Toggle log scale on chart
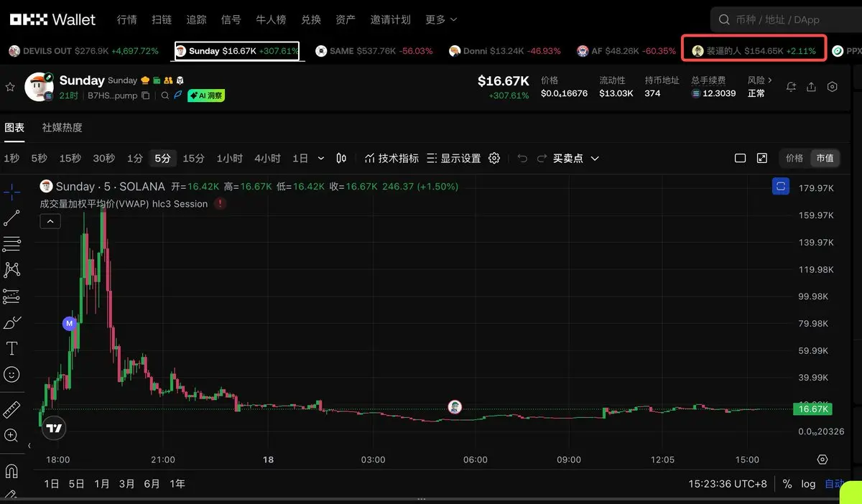The height and width of the screenshot is (504, 862). [x=808, y=484]
